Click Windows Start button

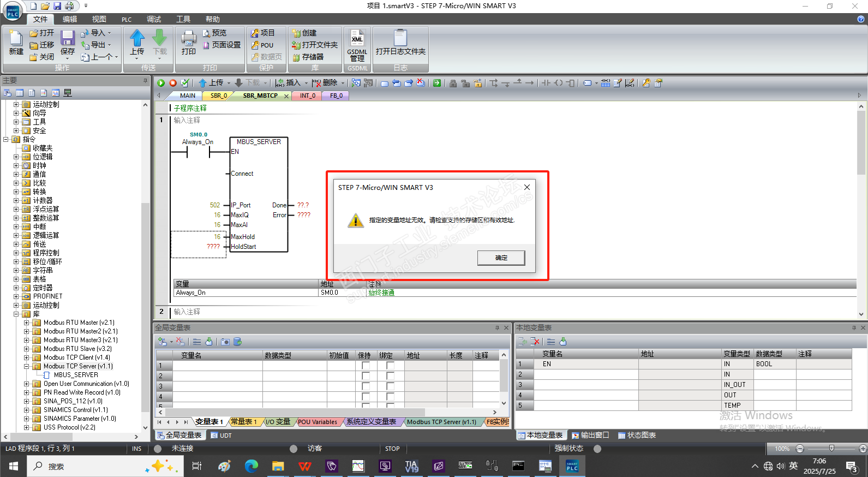point(14,466)
